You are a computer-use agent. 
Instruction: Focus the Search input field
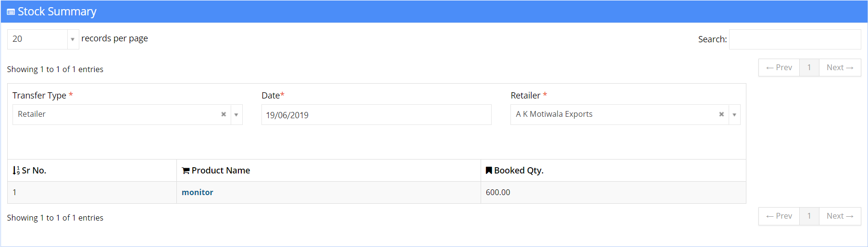click(x=794, y=39)
